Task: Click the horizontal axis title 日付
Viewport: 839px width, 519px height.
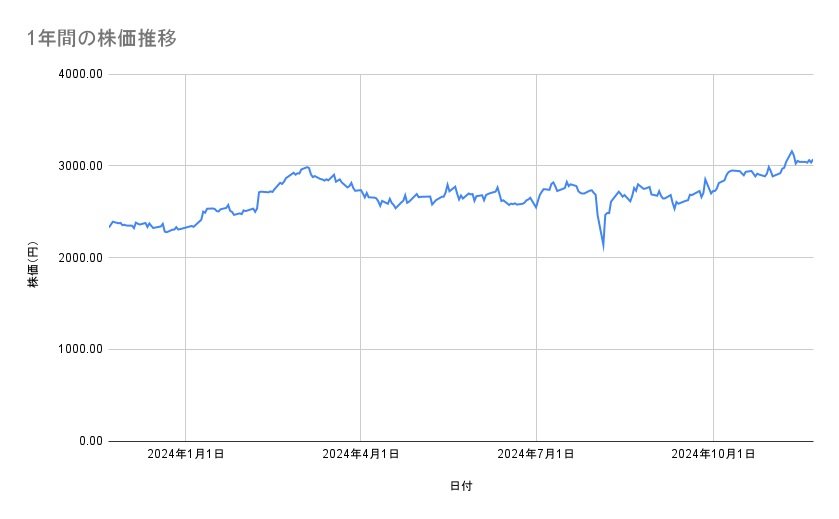Action: 461,487
